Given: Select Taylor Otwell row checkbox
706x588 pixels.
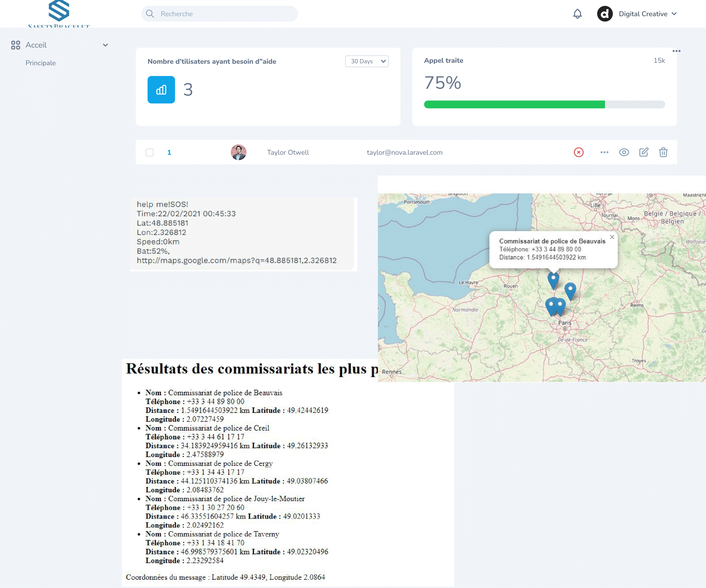Looking at the screenshot, I should 150,152.
